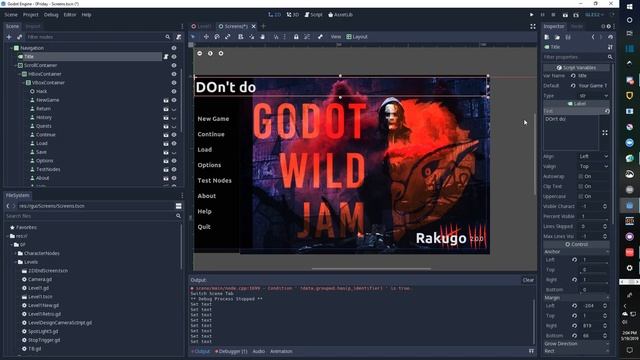Toggle distraction-free mode expand icon
The height and width of the screenshot is (360, 640).
coord(533,26)
